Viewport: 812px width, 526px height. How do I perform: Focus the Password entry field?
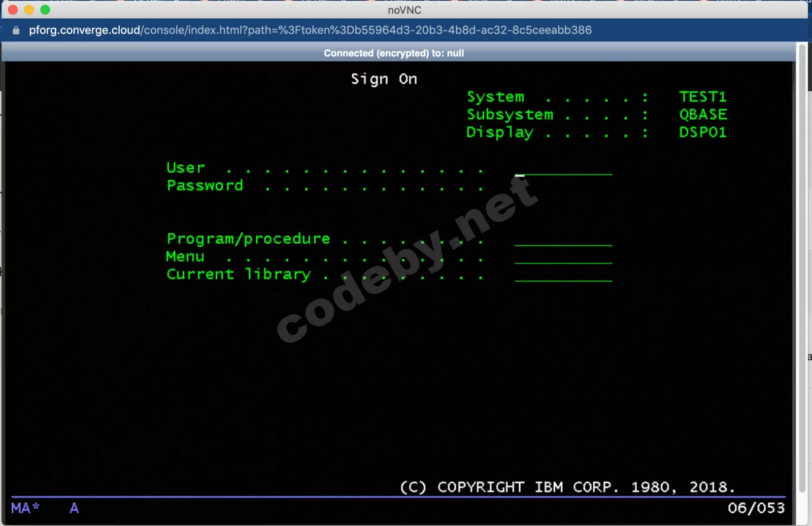pyautogui.click(x=563, y=186)
